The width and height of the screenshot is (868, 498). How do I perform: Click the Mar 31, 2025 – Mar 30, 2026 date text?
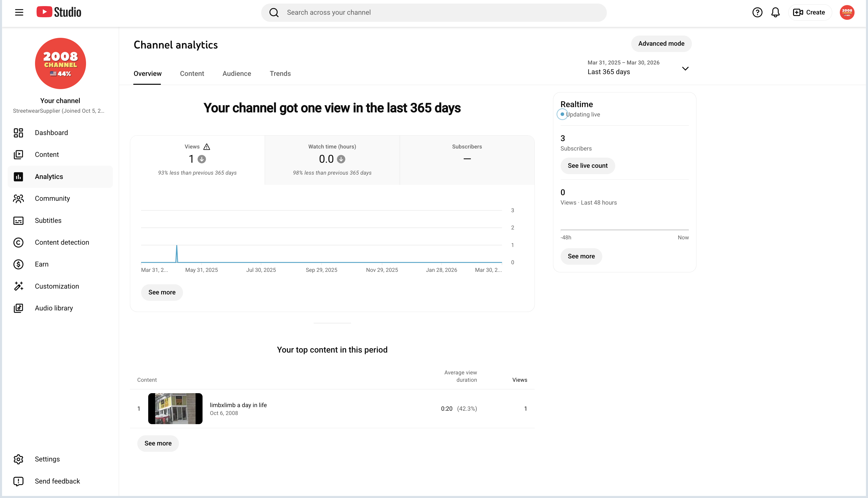[623, 63]
